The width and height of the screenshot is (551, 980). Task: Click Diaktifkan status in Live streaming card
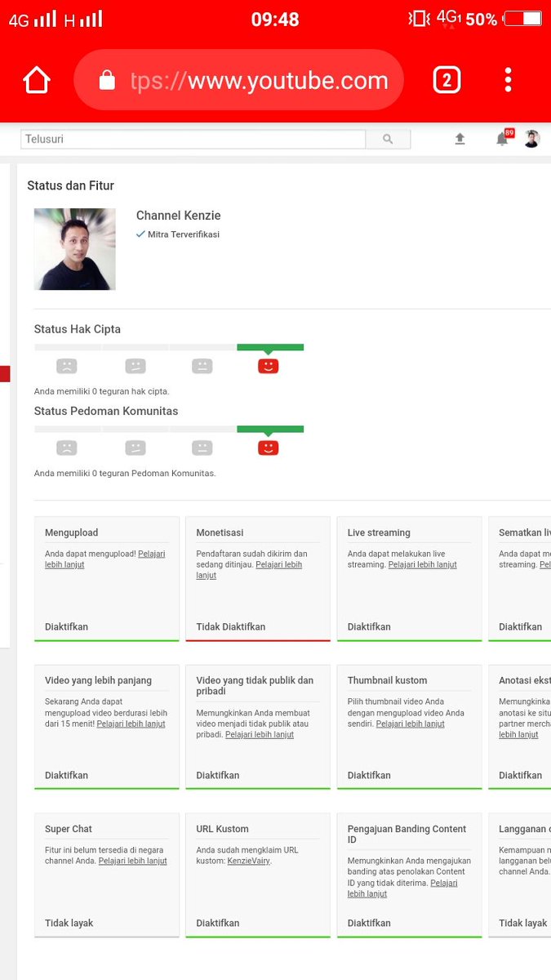[x=369, y=627]
